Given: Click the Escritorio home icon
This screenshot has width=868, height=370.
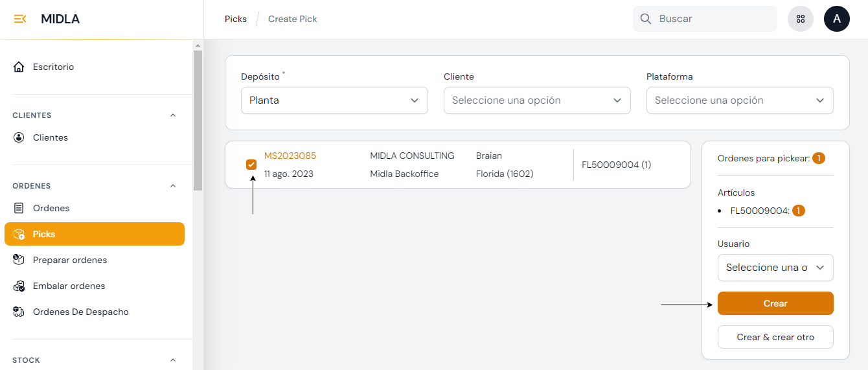Looking at the screenshot, I should (19, 67).
